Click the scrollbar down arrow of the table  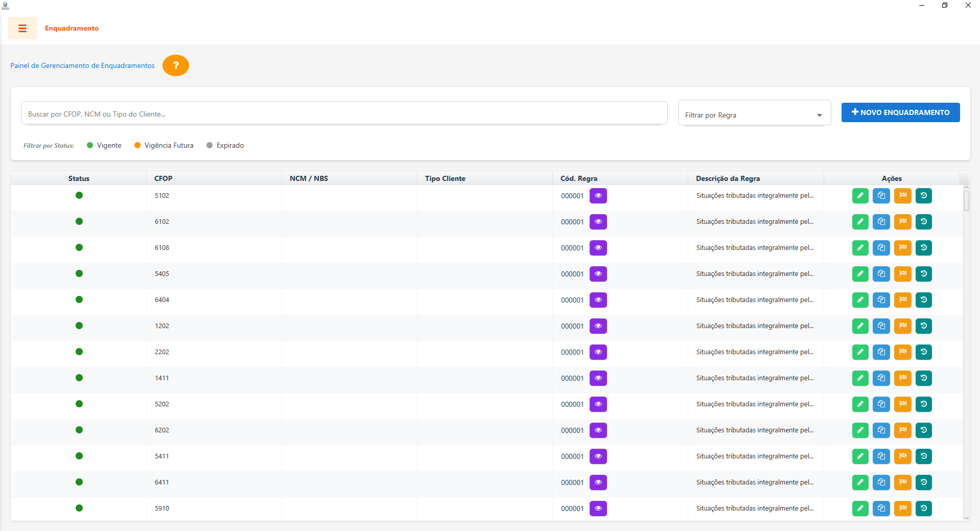967,518
